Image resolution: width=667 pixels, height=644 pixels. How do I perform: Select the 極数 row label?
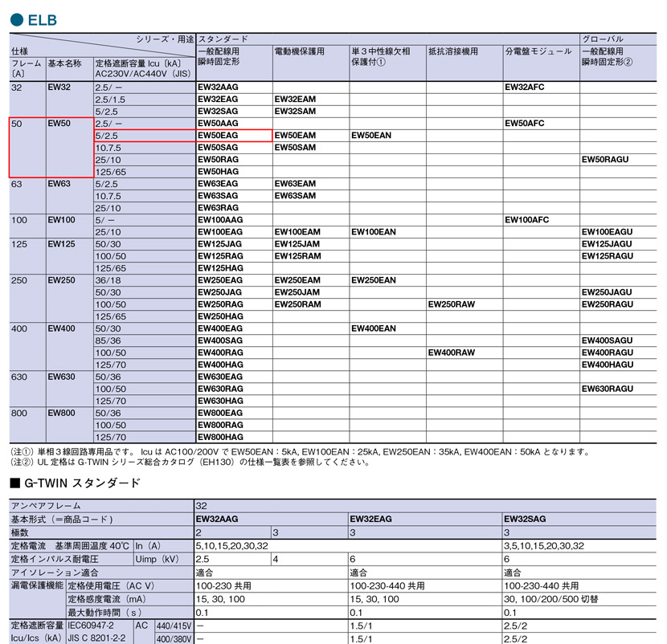(19, 532)
